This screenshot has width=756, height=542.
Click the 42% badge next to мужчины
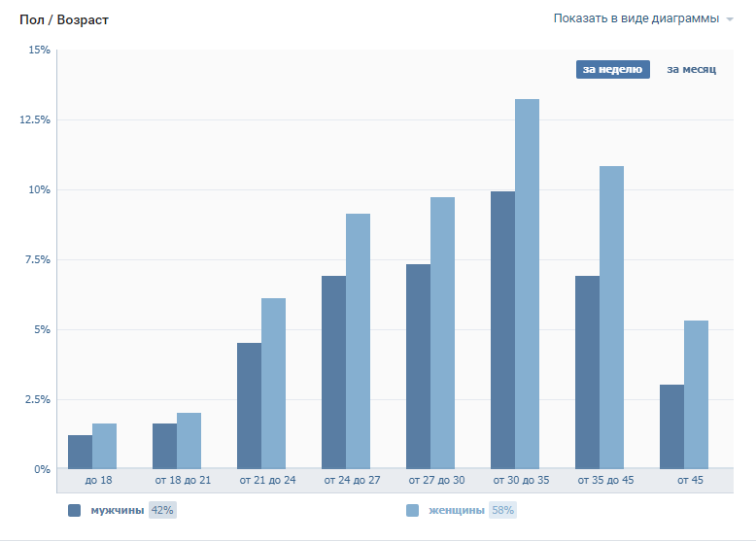[162, 510]
